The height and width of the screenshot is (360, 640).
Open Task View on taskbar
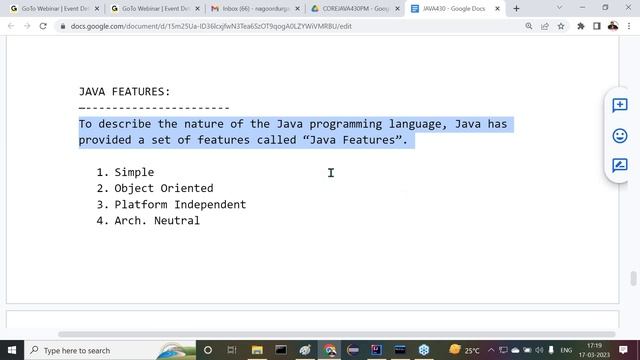232,350
